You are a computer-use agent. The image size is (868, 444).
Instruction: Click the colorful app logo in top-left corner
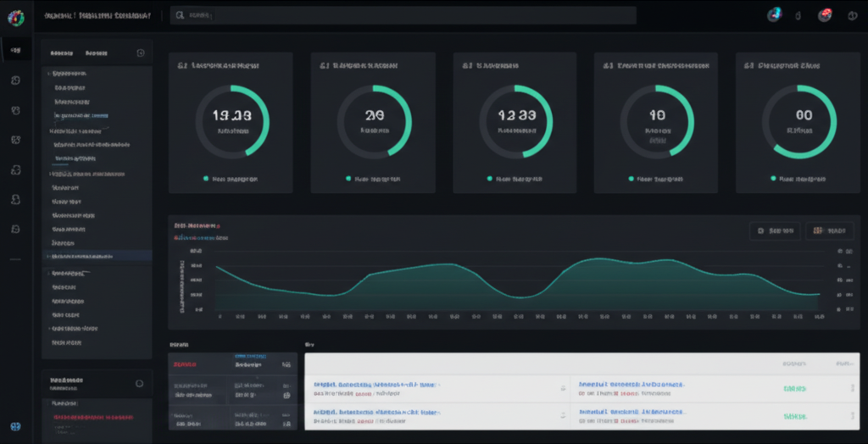tap(15, 17)
